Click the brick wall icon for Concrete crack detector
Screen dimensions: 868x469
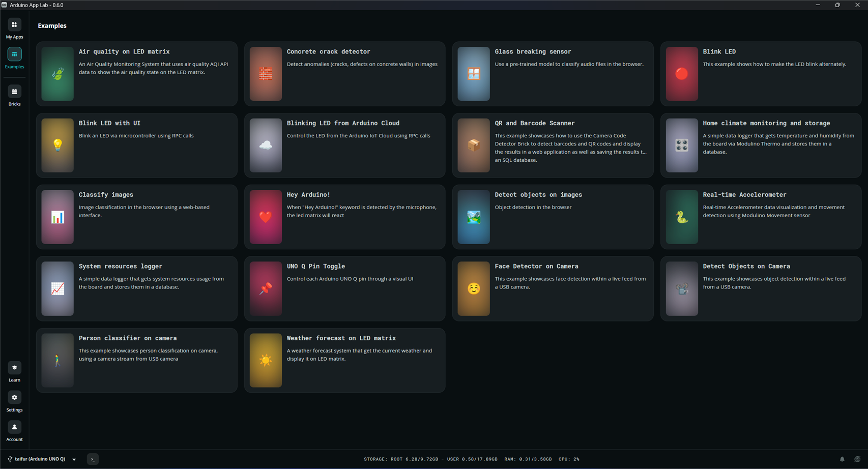coord(266,74)
